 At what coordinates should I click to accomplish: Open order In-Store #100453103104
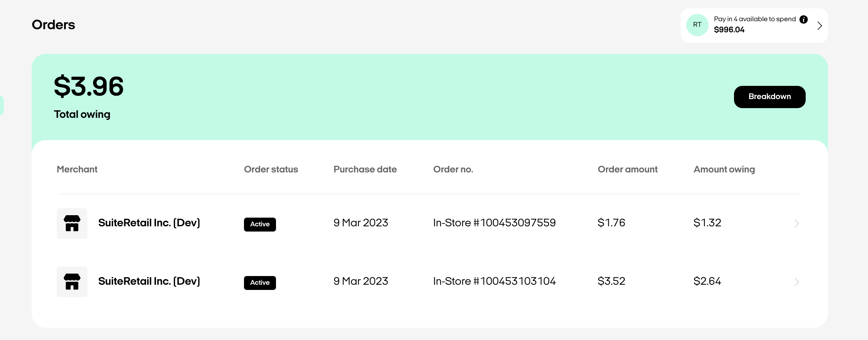[x=494, y=281]
